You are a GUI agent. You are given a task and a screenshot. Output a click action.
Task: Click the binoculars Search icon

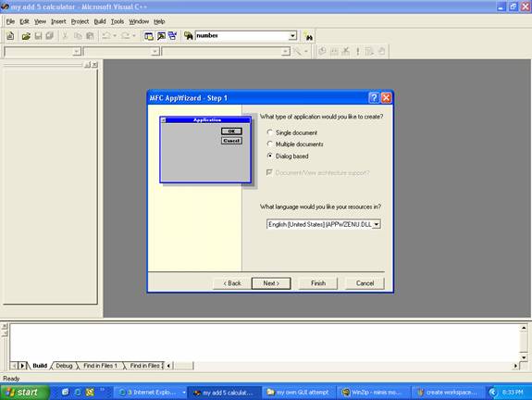click(308, 36)
